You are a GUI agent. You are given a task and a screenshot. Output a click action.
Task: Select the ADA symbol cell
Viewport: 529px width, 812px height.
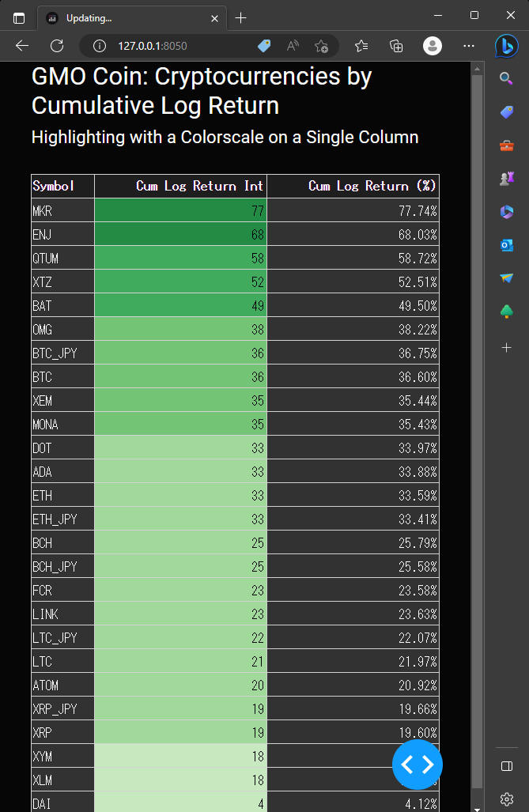[x=62, y=472]
